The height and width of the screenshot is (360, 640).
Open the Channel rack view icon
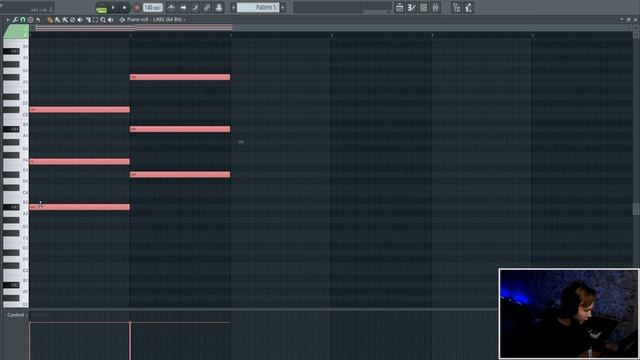[x=424, y=7]
